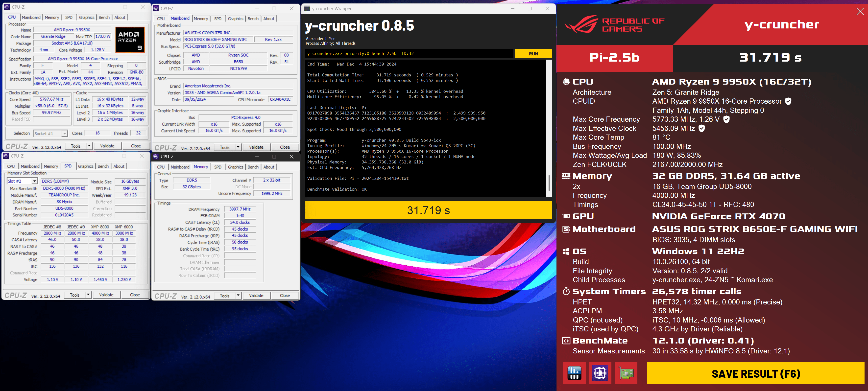The image size is (868, 391).
Task: Click the XMP-8000 column header in Timings Table
Action: (100, 227)
